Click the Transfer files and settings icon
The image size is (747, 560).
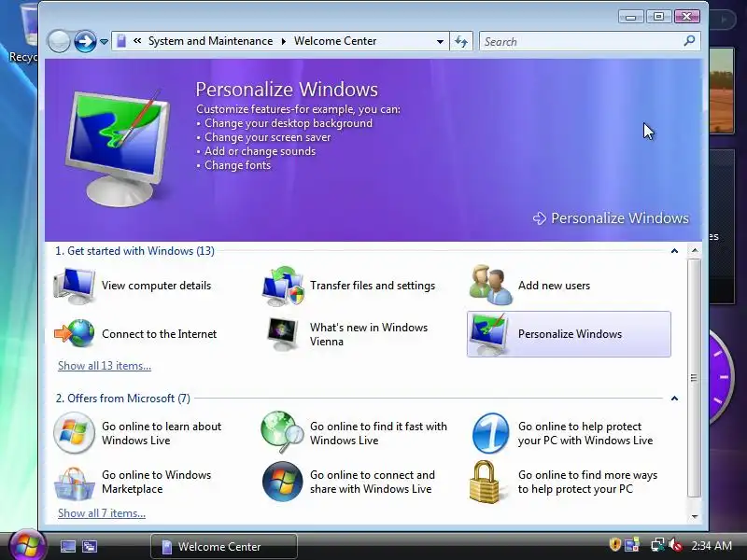pyautogui.click(x=283, y=286)
